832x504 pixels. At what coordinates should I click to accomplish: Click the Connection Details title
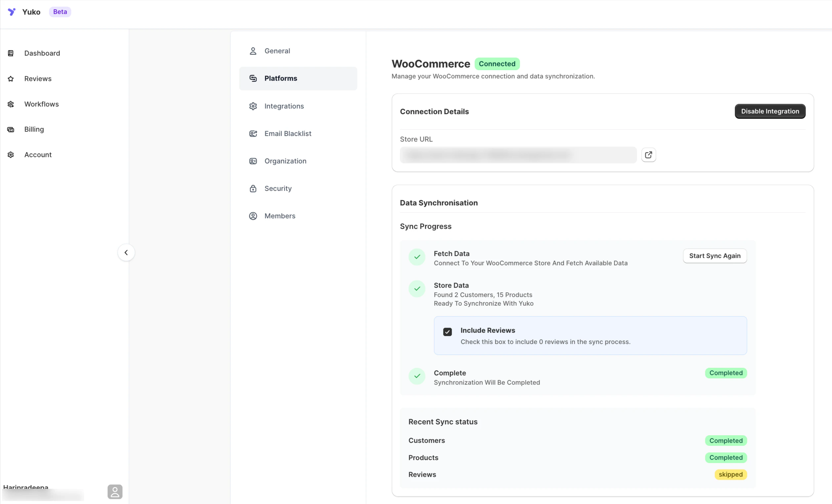point(434,111)
